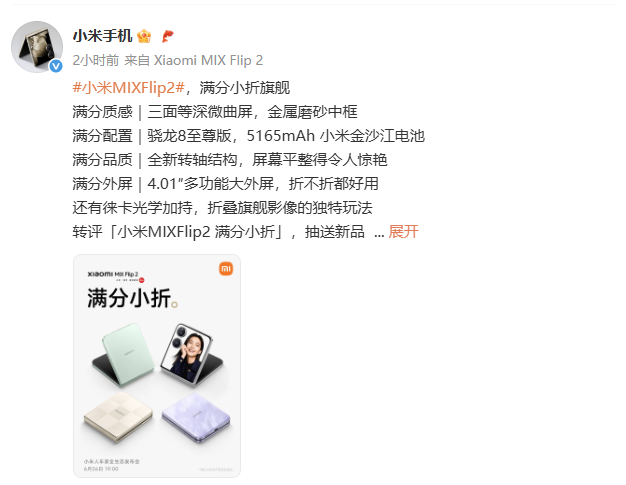Click the line about 4.01″多功能大外屏

(x=226, y=184)
